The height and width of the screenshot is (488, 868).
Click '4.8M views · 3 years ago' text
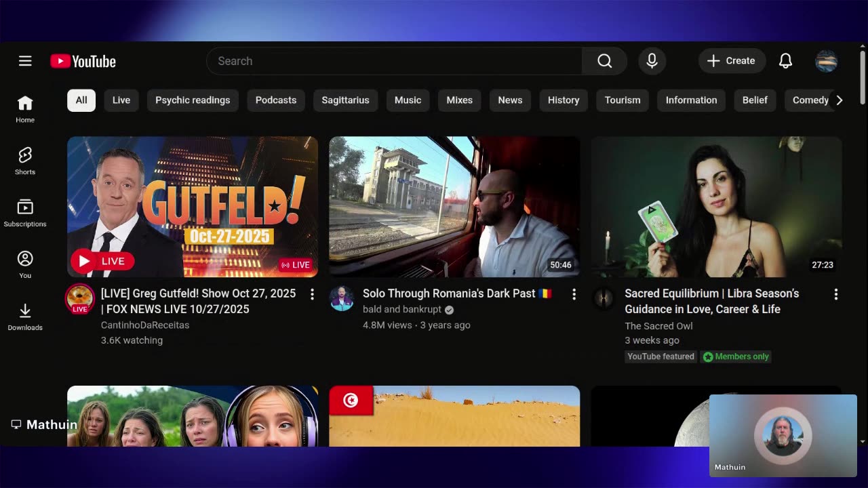point(416,325)
